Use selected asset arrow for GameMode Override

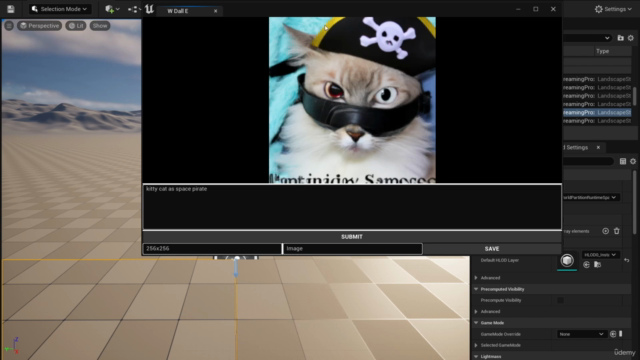pos(613,334)
